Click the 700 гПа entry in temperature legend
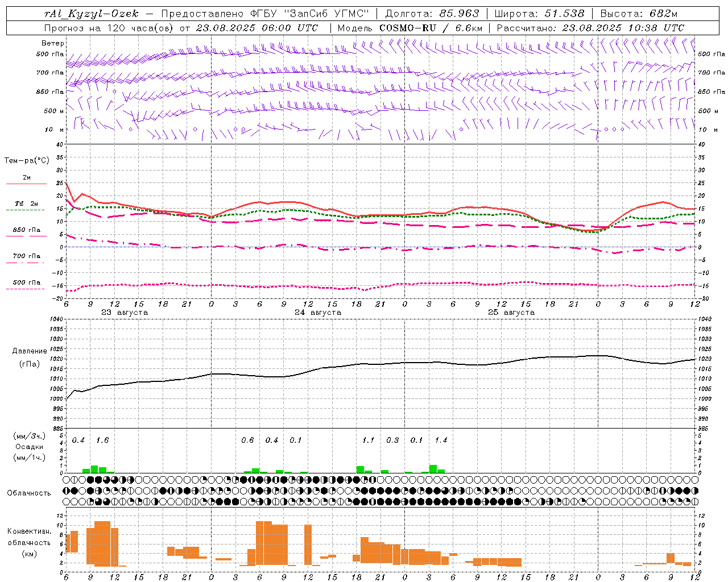This screenshot has width=728, height=582. pos(26,256)
